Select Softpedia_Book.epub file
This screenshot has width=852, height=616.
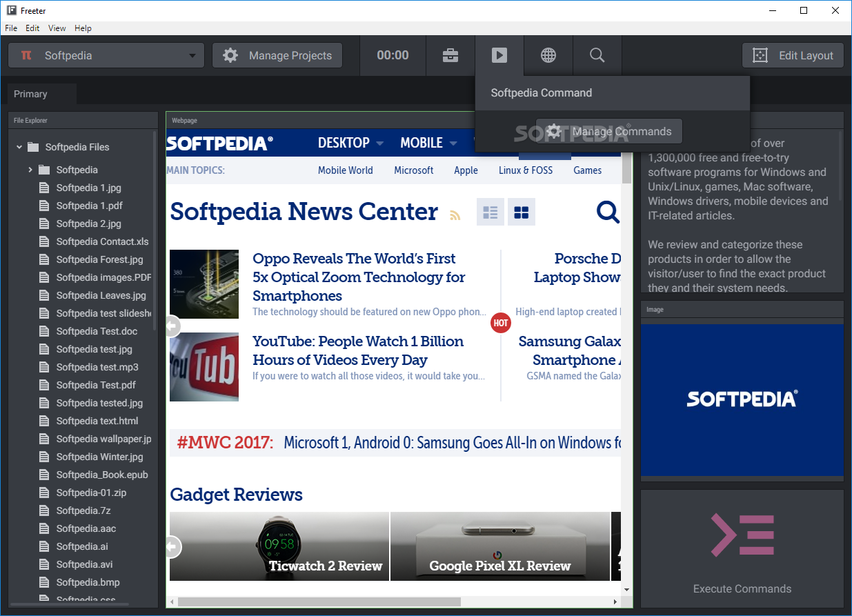pyautogui.click(x=102, y=475)
